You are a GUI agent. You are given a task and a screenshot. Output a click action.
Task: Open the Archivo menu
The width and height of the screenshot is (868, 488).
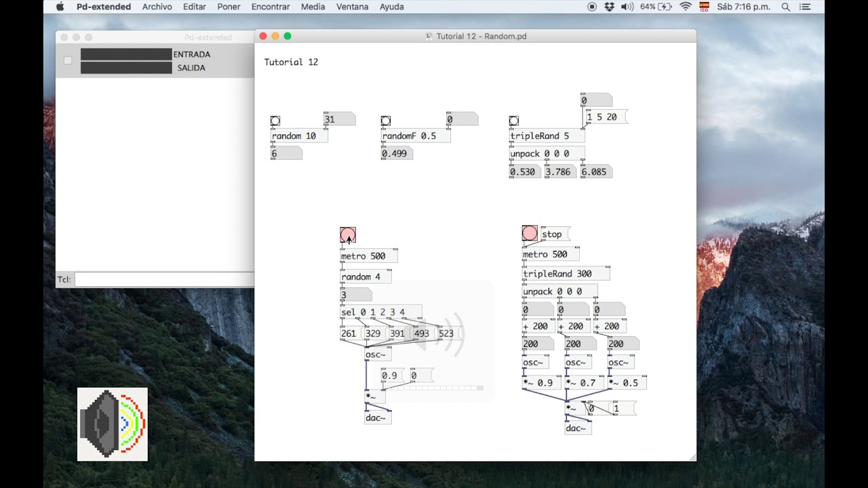pos(157,7)
